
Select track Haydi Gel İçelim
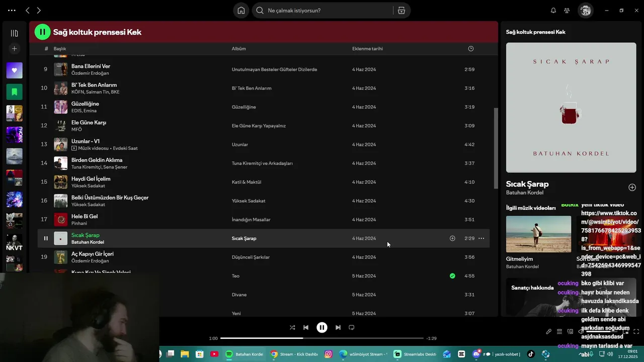point(91,178)
